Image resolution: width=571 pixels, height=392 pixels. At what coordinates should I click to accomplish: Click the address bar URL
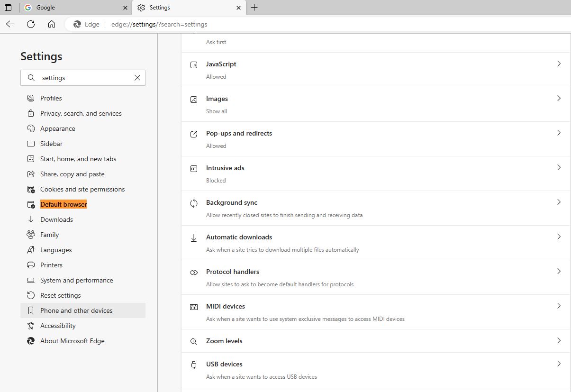(x=159, y=24)
